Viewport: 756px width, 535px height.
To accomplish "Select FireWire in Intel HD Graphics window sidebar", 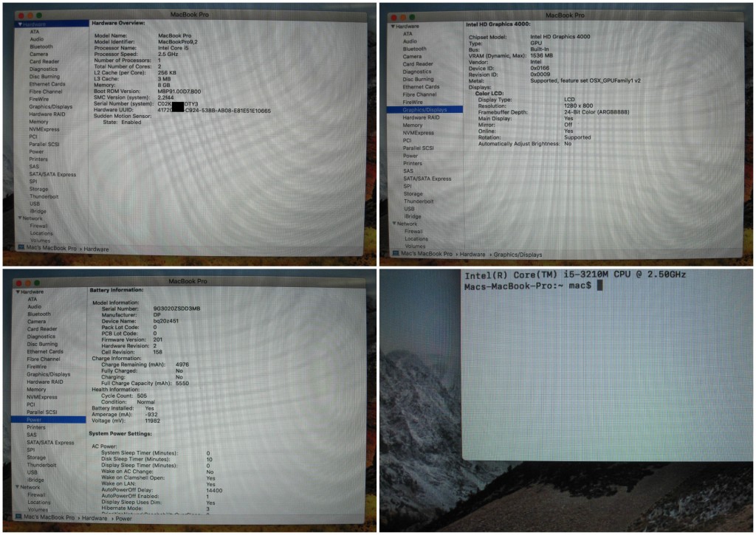I will click(x=413, y=102).
